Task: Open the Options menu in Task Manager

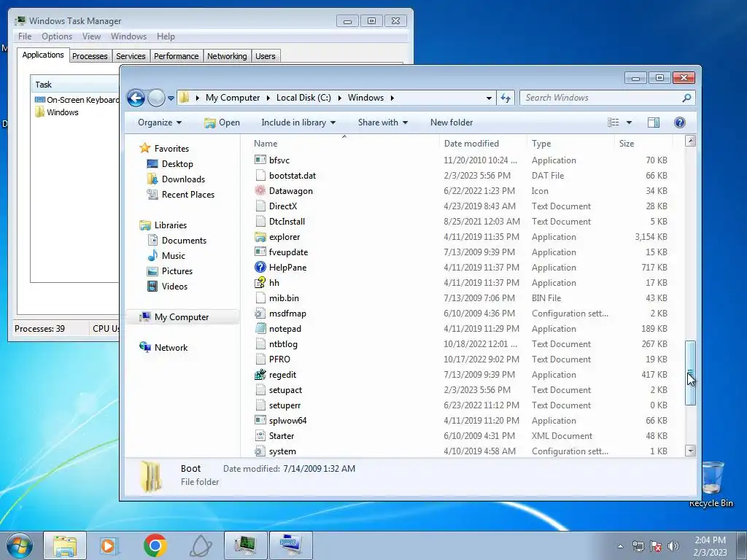Action: point(57,36)
